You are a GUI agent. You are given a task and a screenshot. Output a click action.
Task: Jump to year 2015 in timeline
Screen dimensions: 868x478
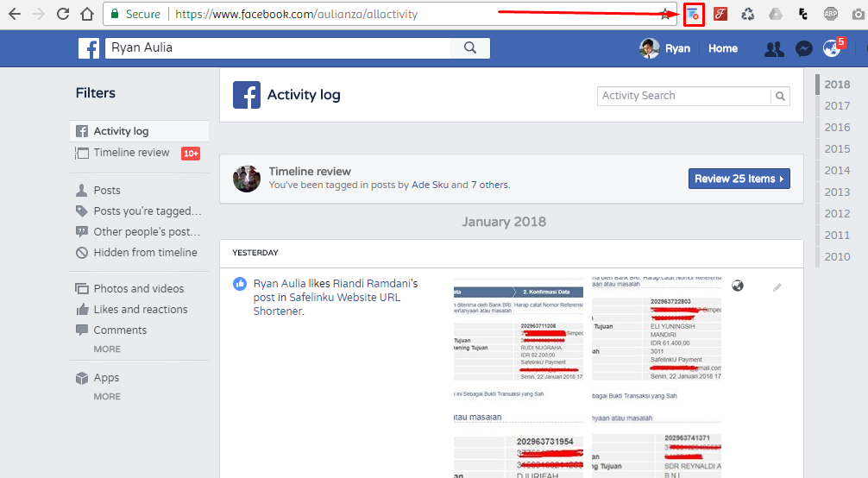point(836,149)
